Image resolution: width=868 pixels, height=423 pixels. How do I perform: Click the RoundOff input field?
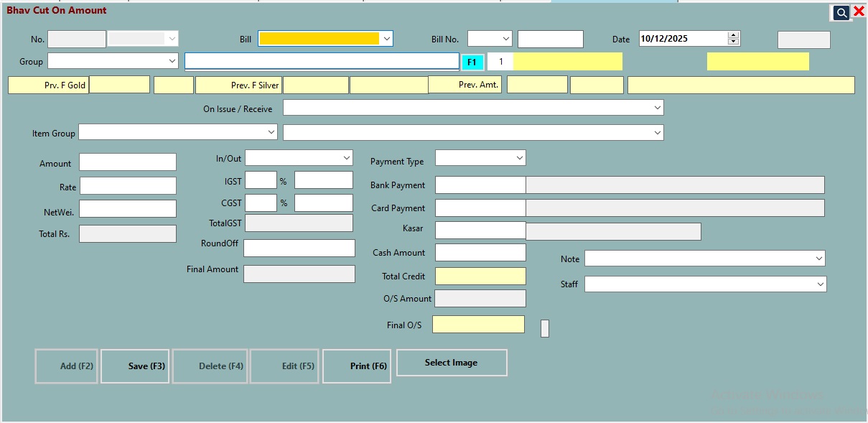click(299, 248)
